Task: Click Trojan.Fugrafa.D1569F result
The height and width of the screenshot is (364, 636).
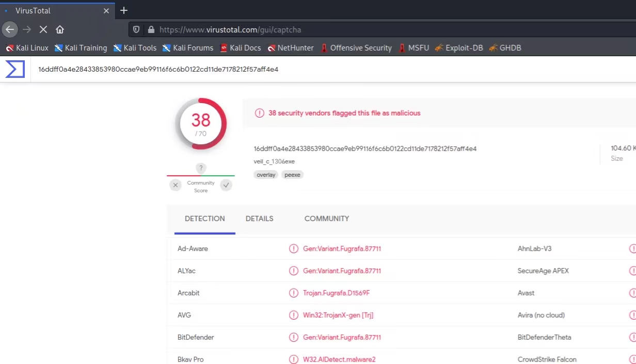Action: coord(336,293)
